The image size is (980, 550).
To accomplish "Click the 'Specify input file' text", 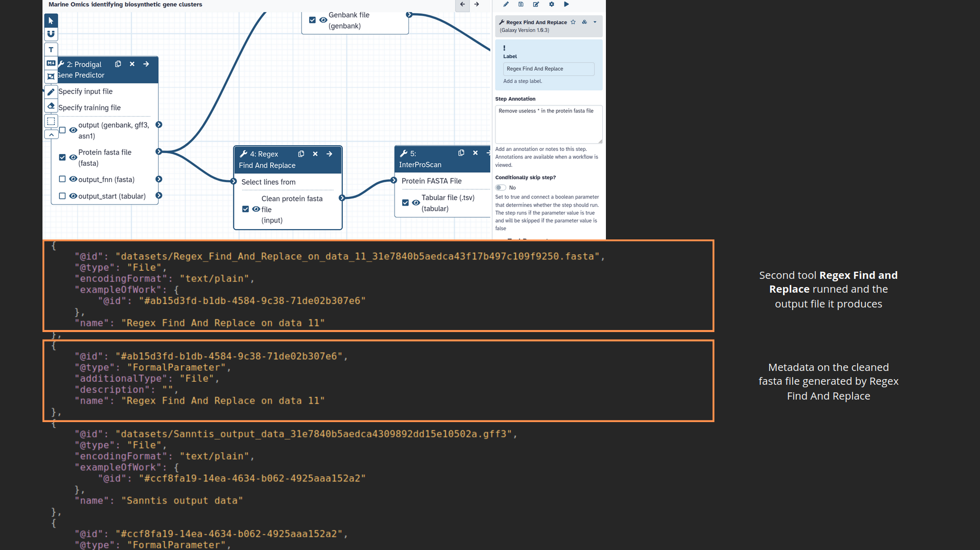I will [85, 91].
